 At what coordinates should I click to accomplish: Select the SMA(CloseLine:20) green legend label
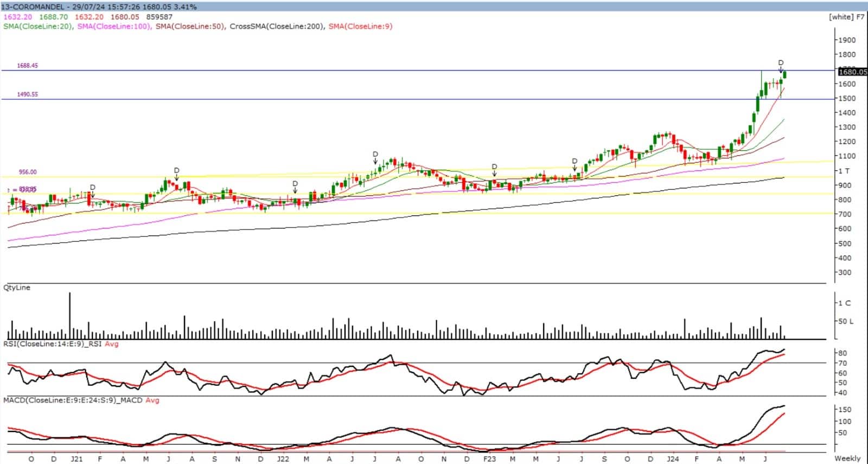37,26
